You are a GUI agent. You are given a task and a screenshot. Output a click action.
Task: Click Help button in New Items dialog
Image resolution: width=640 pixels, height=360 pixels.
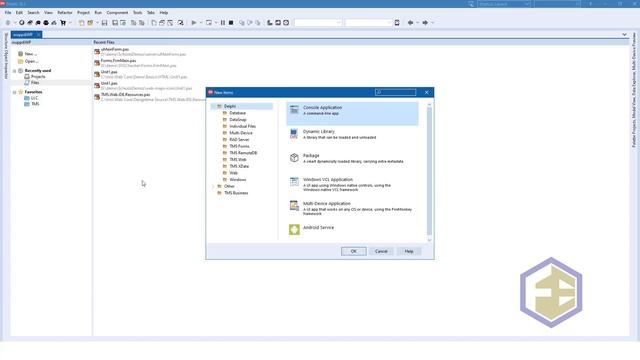(x=409, y=251)
